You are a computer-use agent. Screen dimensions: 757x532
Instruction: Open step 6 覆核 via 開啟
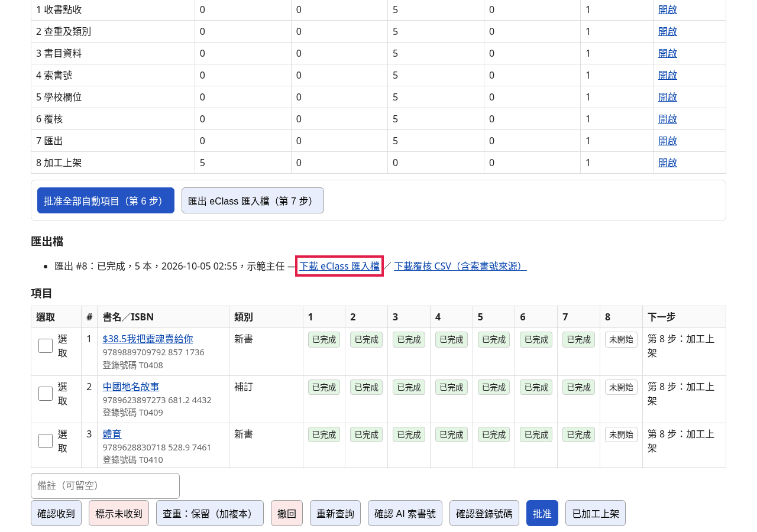click(x=668, y=119)
